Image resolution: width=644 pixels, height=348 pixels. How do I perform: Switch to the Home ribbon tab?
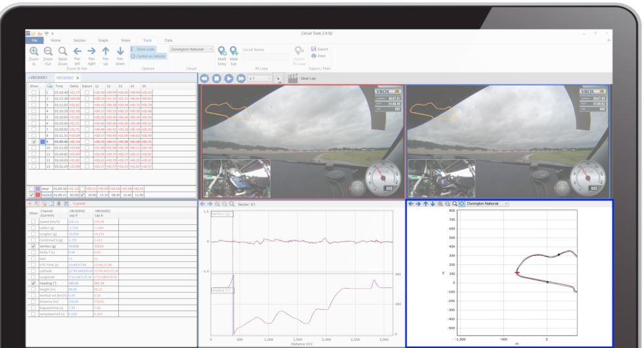tap(55, 40)
